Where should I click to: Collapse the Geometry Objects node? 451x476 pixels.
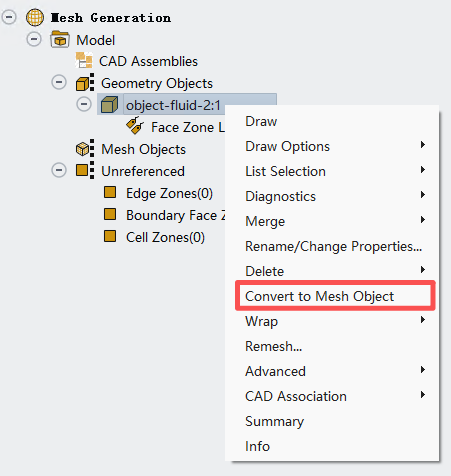pyautogui.click(x=59, y=82)
